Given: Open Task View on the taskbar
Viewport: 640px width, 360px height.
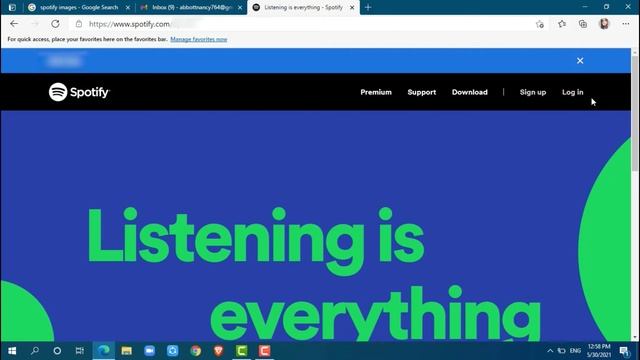Looking at the screenshot, I should pyautogui.click(x=80, y=351).
